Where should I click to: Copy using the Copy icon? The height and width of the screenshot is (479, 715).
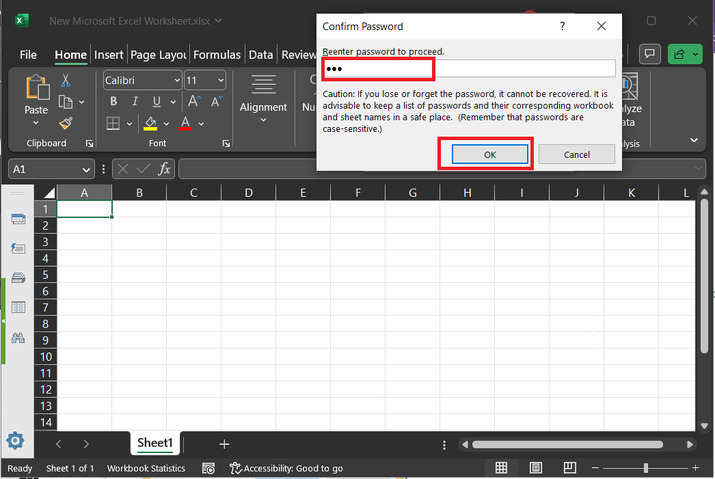pyautogui.click(x=66, y=102)
